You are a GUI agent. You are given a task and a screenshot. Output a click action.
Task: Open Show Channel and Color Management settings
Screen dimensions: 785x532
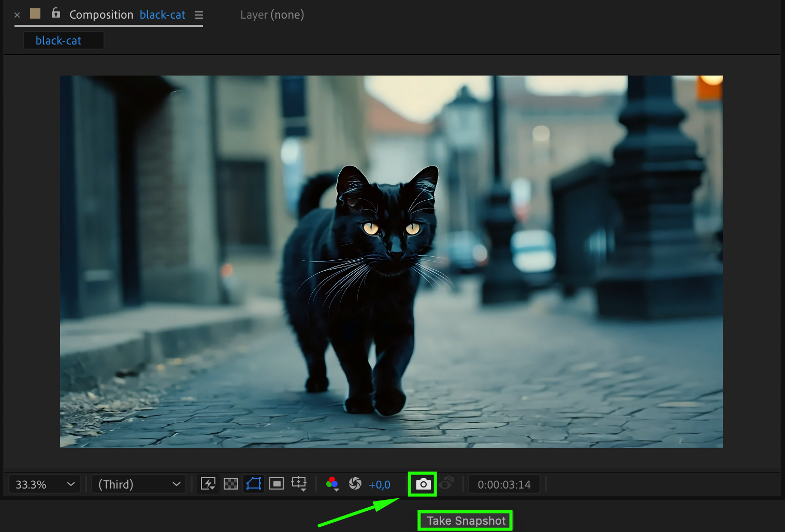pos(332,484)
